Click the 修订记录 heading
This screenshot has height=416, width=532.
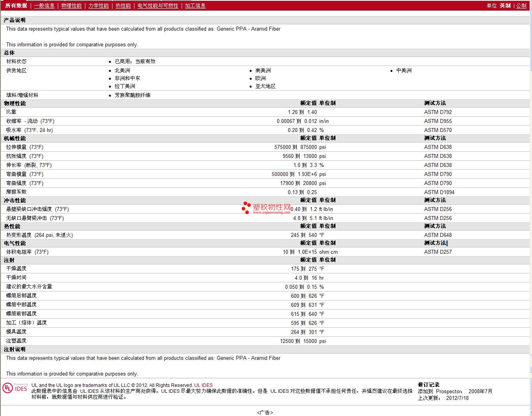(x=429, y=385)
